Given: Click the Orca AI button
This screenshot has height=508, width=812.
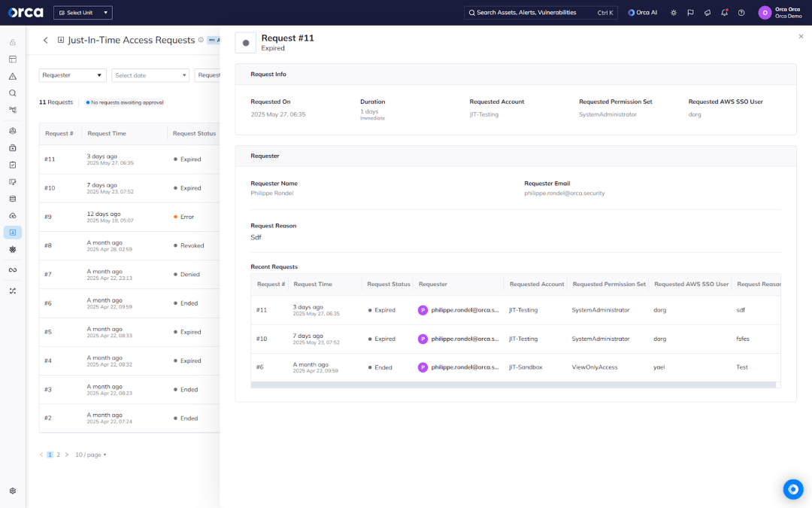Looking at the screenshot, I should pos(643,13).
